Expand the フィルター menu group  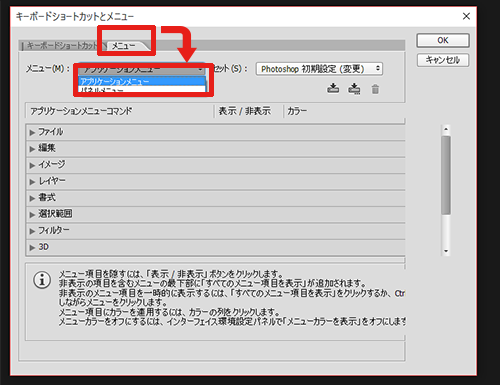click(32, 231)
